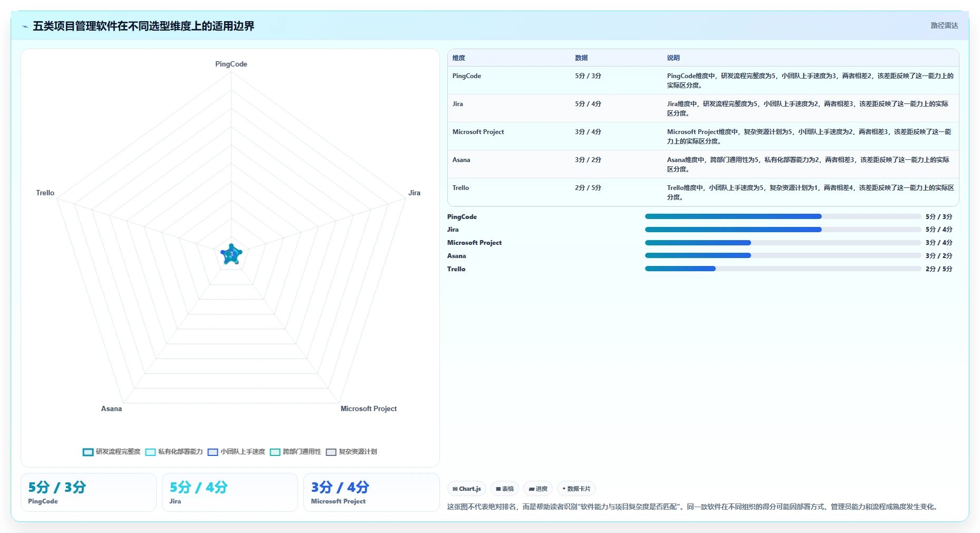
Task: Click the PingCode progress bar
Action: tap(783, 216)
